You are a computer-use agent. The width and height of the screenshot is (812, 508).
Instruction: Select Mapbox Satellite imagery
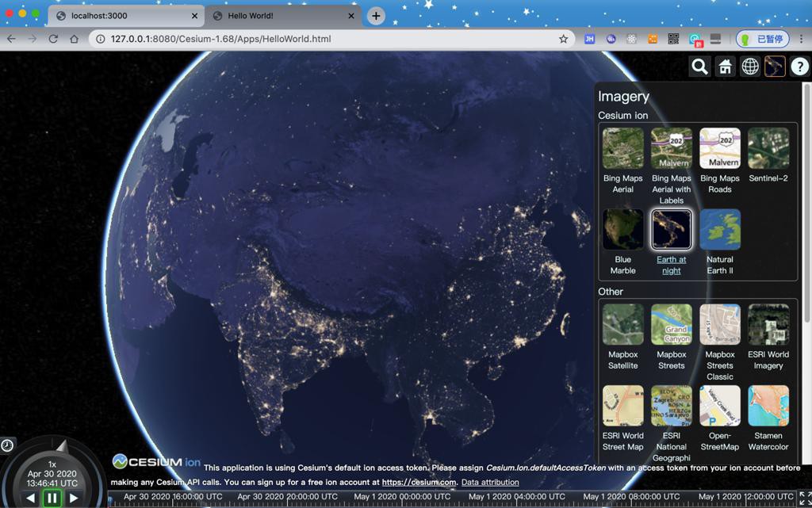pyautogui.click(x=623, y=324)
